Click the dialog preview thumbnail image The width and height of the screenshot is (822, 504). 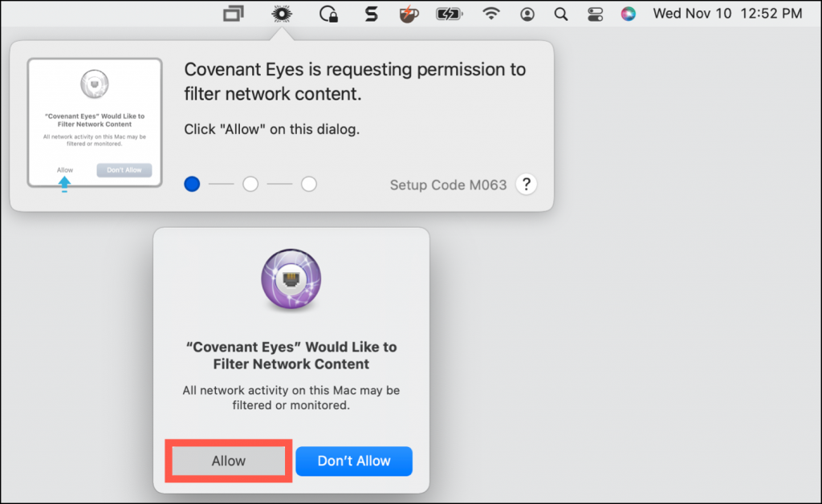(x=95, y=123)
